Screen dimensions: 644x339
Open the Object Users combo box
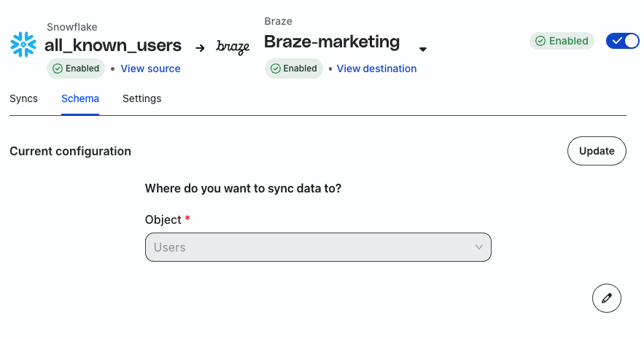click(318, 247)
